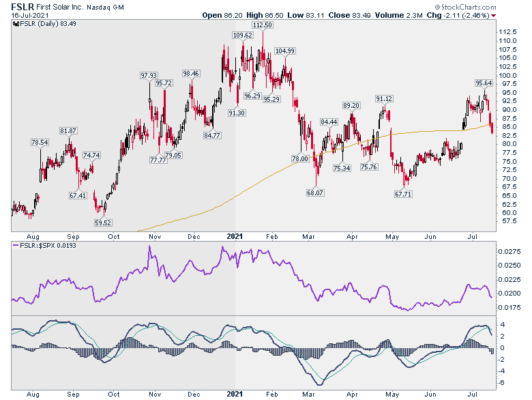Click the Aug label on bottom indicator axis

coord(33,395)
